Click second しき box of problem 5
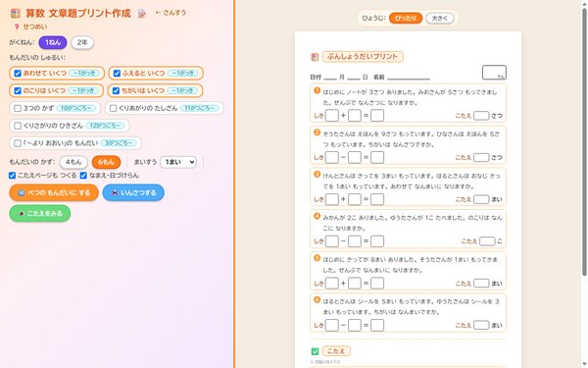588x368 pixels. (355, 284)
